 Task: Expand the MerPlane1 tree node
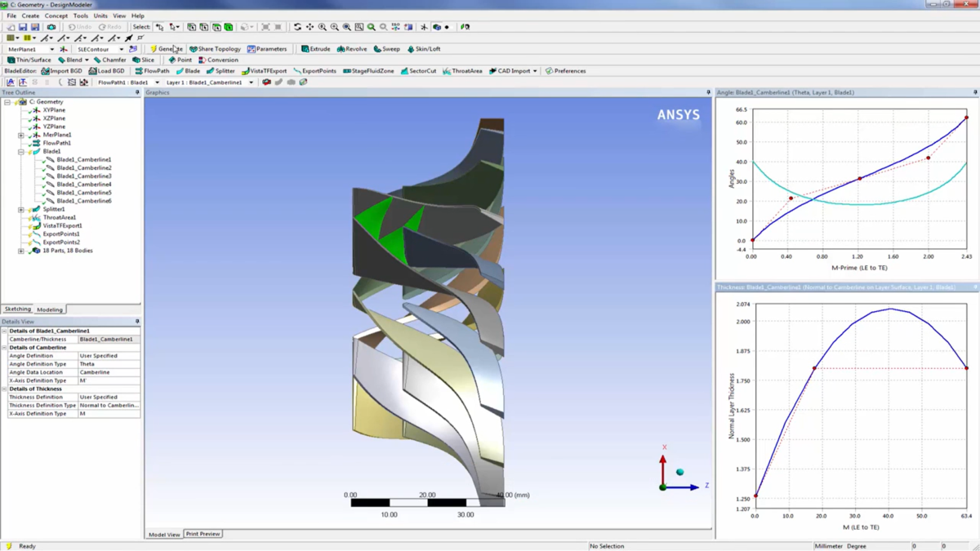click(x=21, y=135)
